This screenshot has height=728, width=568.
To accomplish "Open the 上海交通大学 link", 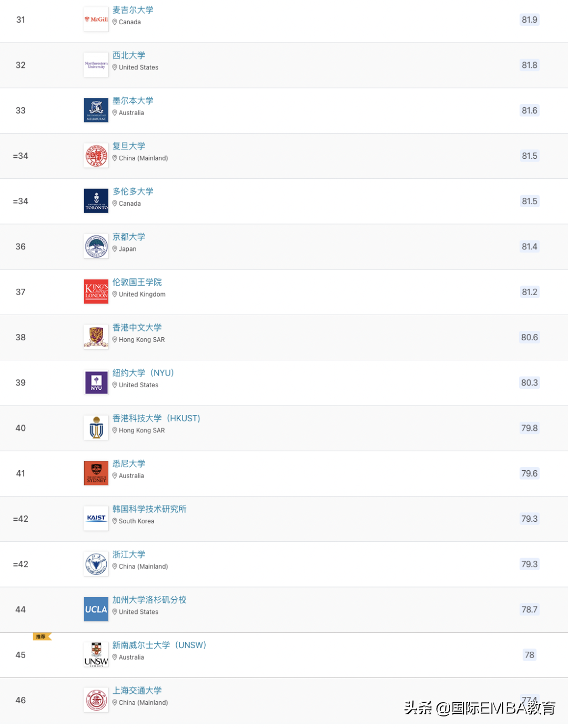I will 137,691.
